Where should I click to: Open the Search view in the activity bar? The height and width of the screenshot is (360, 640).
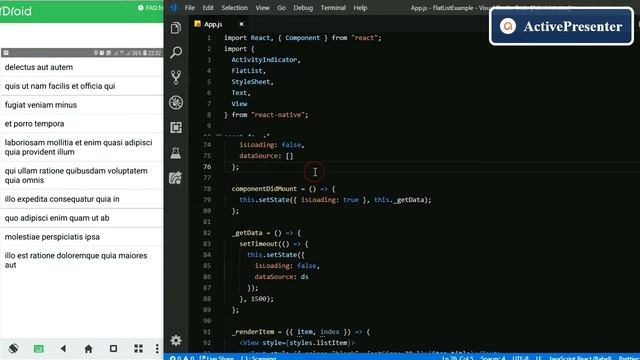pyautogui.click(x=176, y=52)
